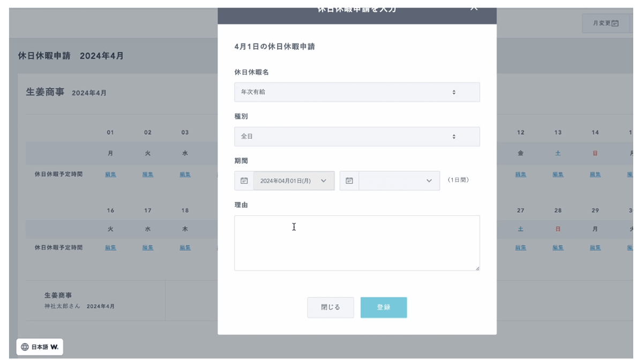The width and height of the screenshot is (643, 364).
Task: Click the day number 17 in the calendar
Action: coord(148,211)
